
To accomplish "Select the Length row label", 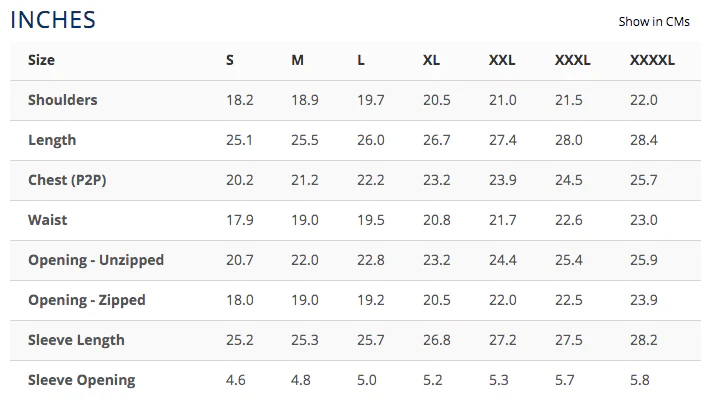I will [x=52, y=140].
